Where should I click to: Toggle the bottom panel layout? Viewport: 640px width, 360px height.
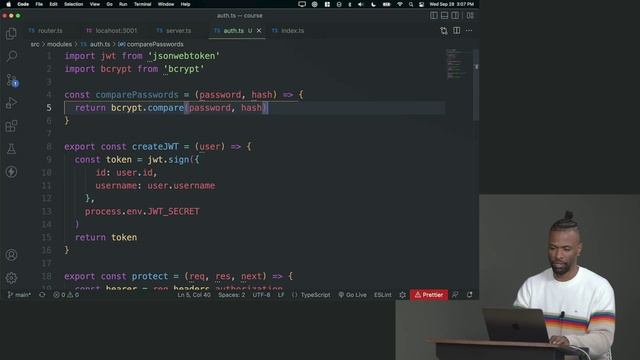[x=444, y=16]
